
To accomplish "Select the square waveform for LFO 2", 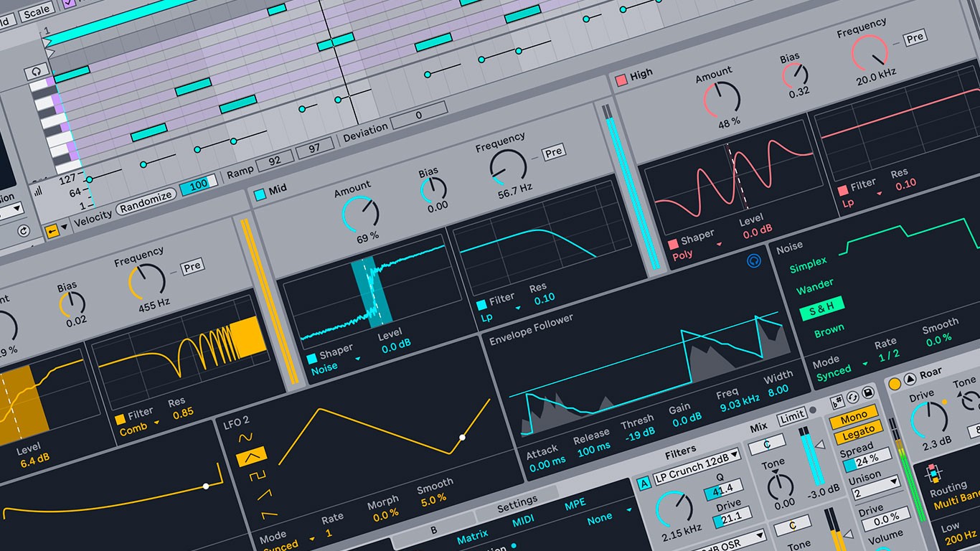I will [x=258, y=475].
